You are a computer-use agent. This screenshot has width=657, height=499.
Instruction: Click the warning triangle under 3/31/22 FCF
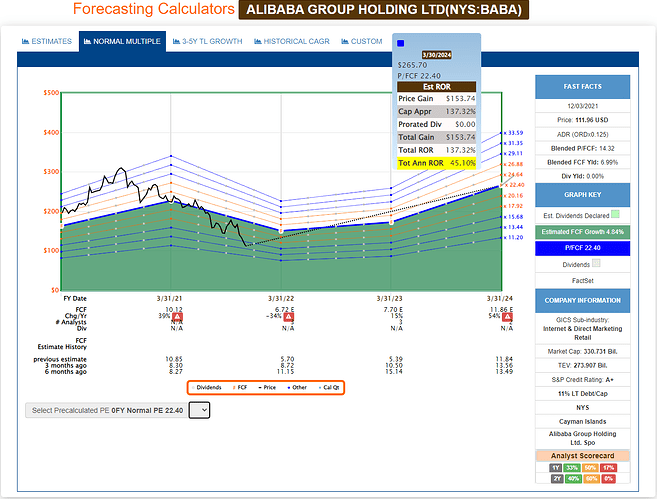[288, 317]
